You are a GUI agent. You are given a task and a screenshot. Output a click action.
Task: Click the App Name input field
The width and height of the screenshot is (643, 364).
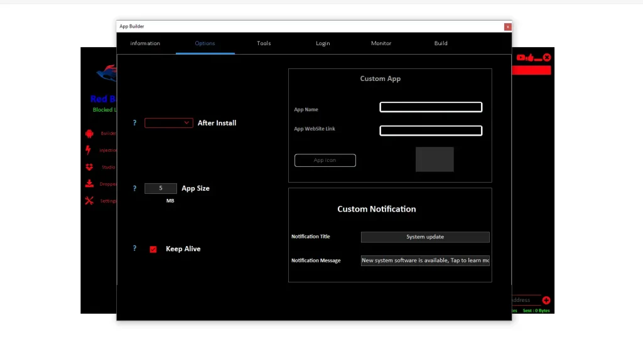pos(431,107)
